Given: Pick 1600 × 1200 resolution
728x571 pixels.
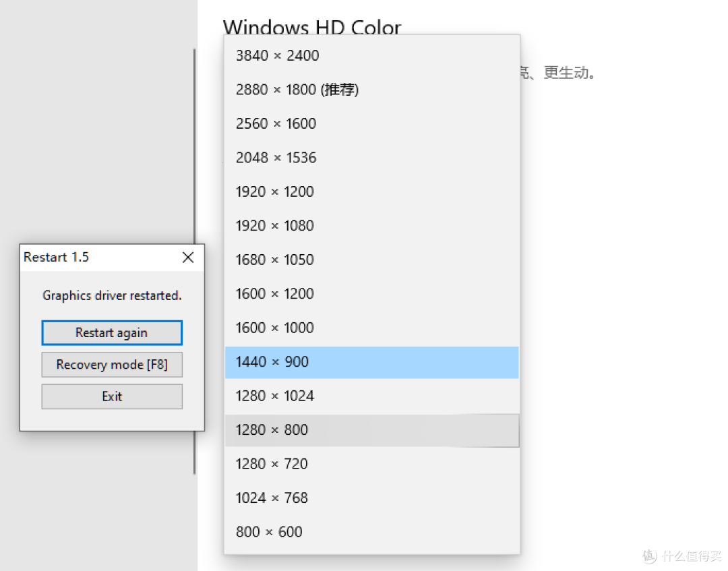Looking at the screenshot, I should click(x=371, y=294).
